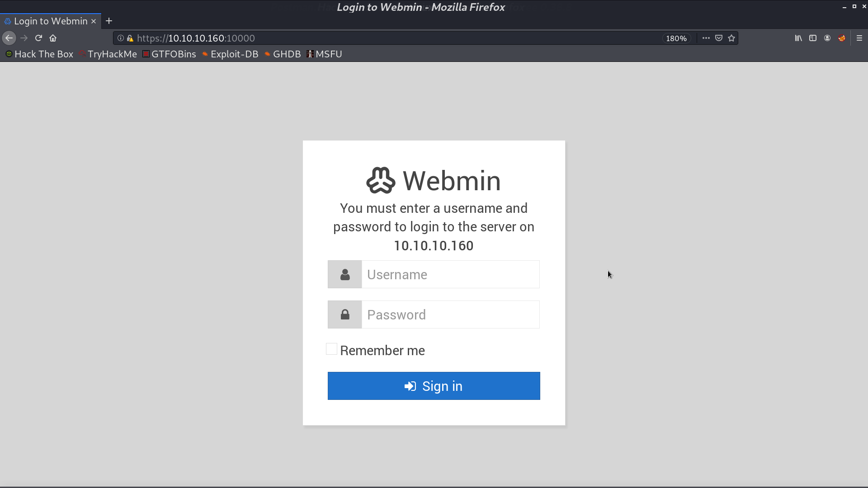Show the sidebars toggle icon
Image resolution: width=868 pixels, height=488 pixels.
[x=813, y=38]
